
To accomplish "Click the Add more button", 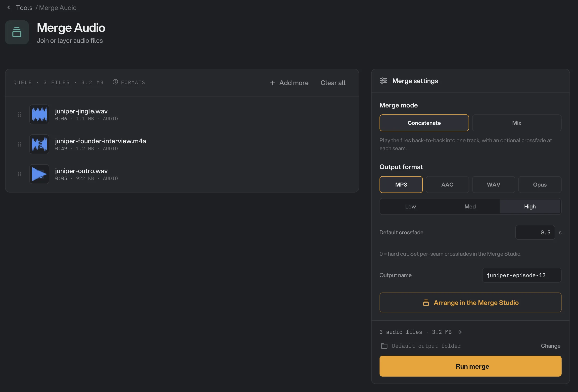I will (x=289, y=83).
